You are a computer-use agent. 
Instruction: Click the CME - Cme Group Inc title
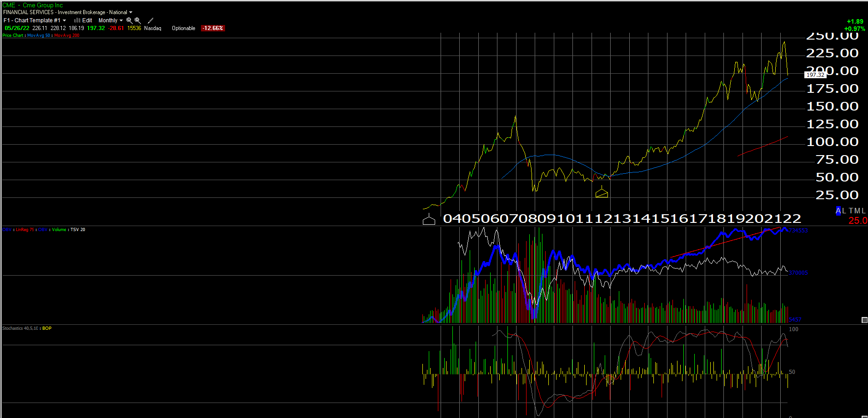(33, 5)
